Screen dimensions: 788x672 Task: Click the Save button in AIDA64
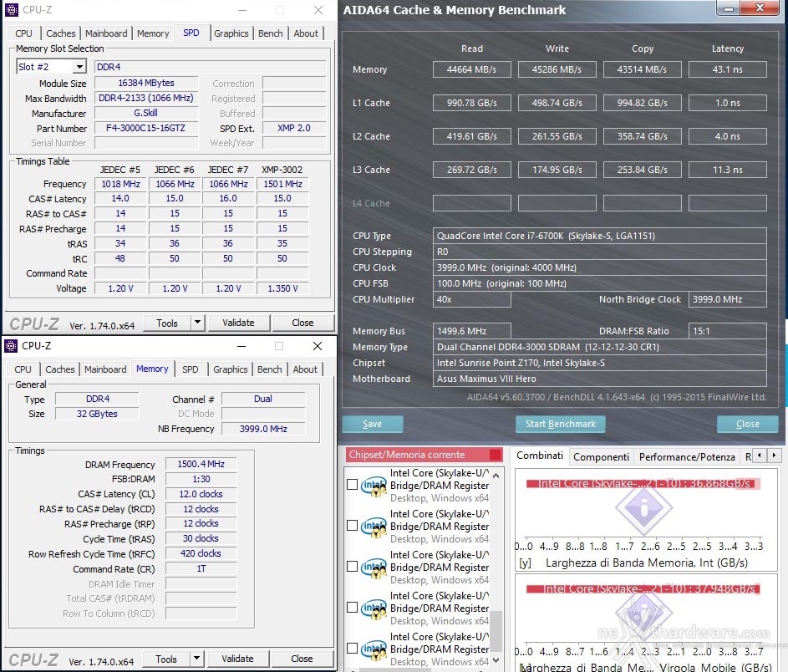[373, 424]
